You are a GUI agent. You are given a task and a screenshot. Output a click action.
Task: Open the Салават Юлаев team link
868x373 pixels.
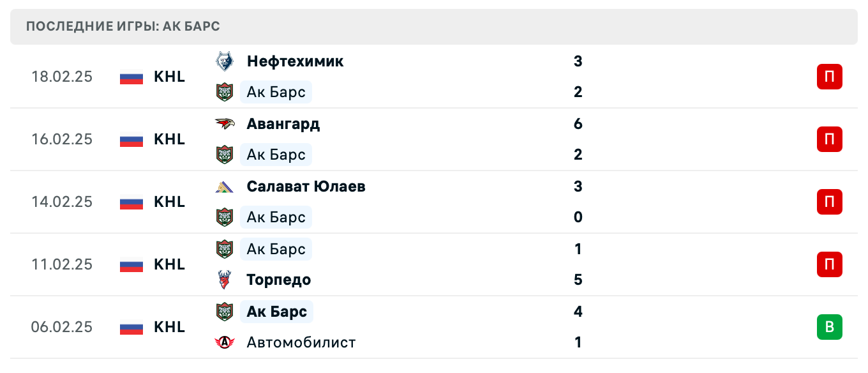tap(306, 187)
